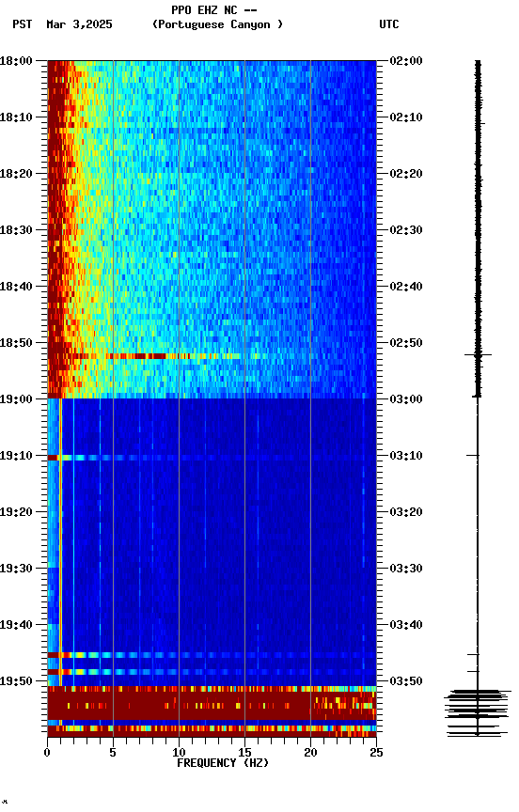Click the UTC time label '03:40'

[406, 626]
